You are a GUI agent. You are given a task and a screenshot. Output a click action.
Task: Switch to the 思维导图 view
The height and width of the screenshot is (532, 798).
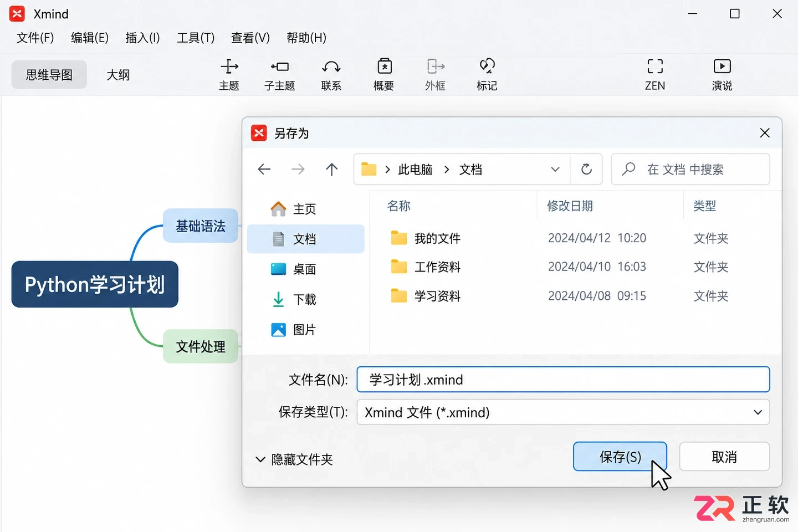coord(49,75)
